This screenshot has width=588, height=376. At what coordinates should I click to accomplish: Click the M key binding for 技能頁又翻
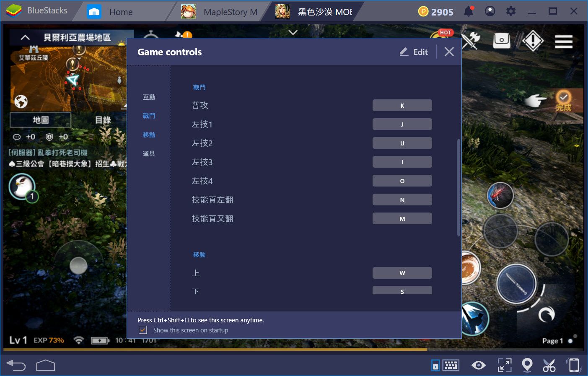[x=402, y=219]
